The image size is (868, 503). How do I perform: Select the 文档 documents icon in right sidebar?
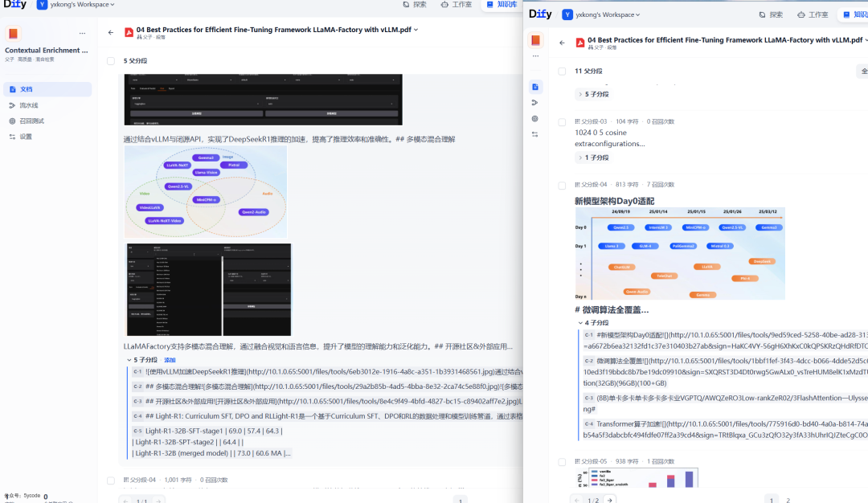(534, 87)
